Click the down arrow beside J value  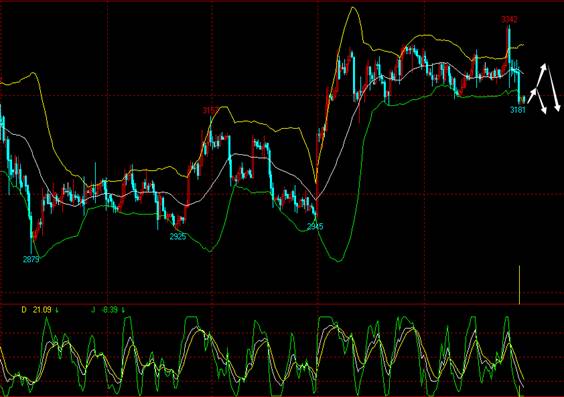pos(123,310)
